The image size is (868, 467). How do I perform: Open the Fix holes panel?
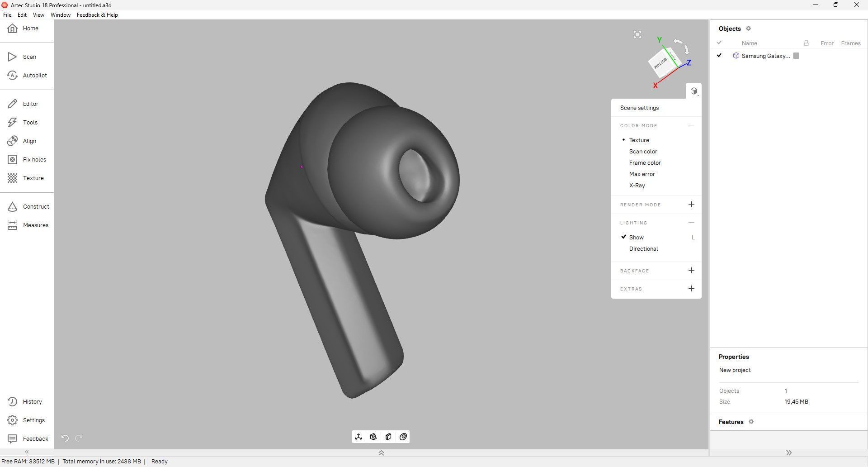click(27, 160)
